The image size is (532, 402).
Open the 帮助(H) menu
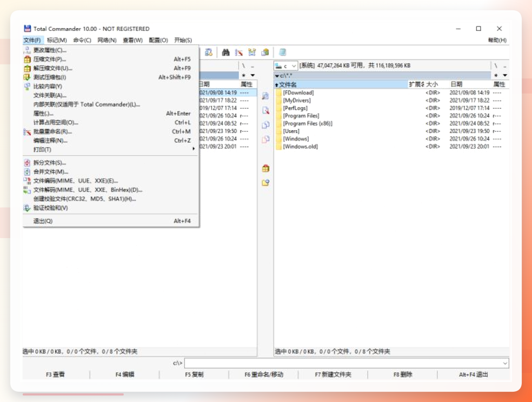click(497, 40)
